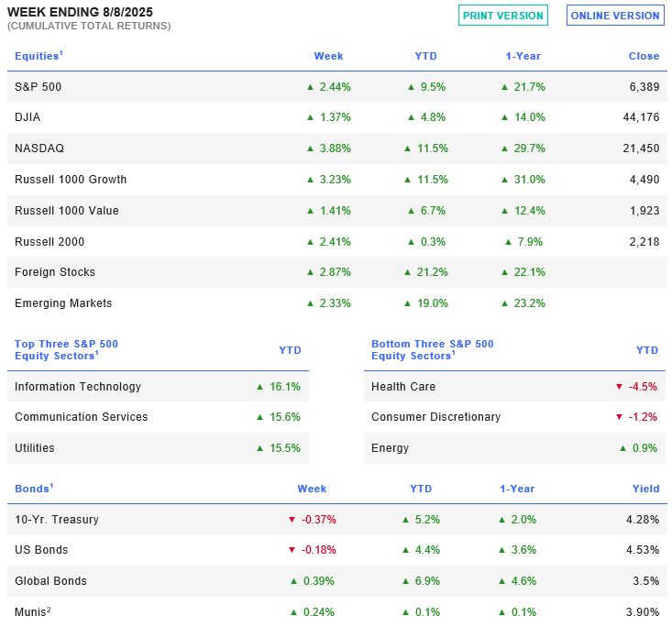The width and height of the screenshot is (672, 627).
Task: Open the ONLINE VERSION button
Action: (x=615, y=16)
